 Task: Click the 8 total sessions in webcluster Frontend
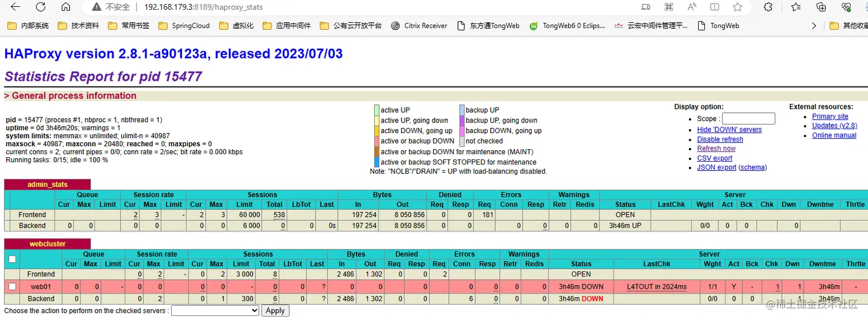coord(275,274)
